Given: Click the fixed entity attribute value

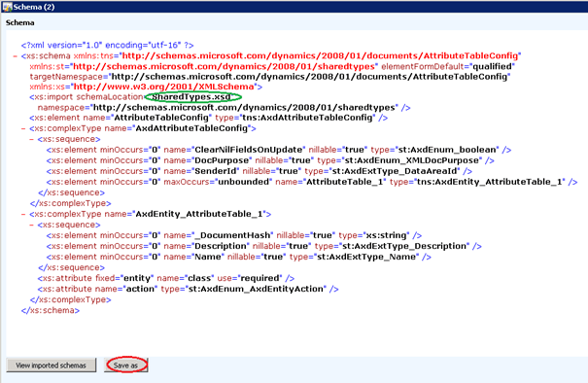Looking at the screenshot, I should pos(137,278).
